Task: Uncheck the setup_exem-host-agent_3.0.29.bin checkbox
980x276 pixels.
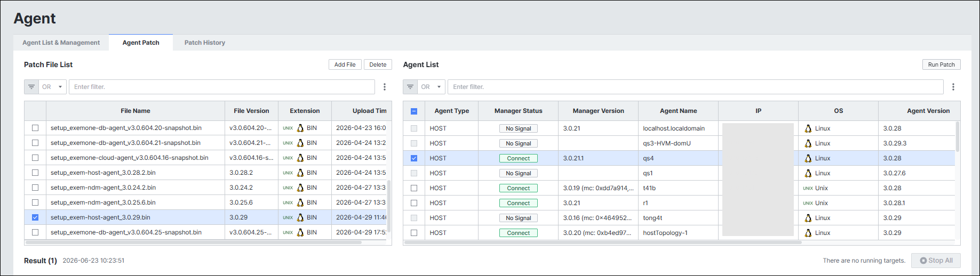Action: [35, 217]
